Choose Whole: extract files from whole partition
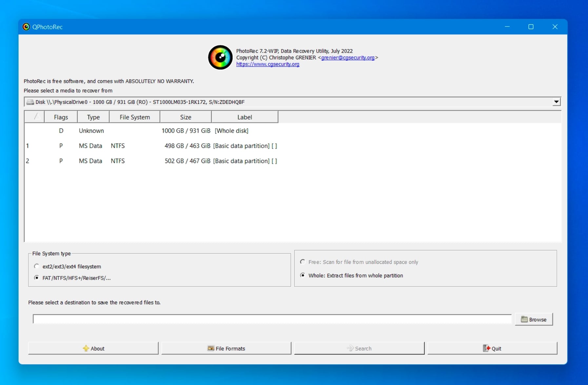 352,275
